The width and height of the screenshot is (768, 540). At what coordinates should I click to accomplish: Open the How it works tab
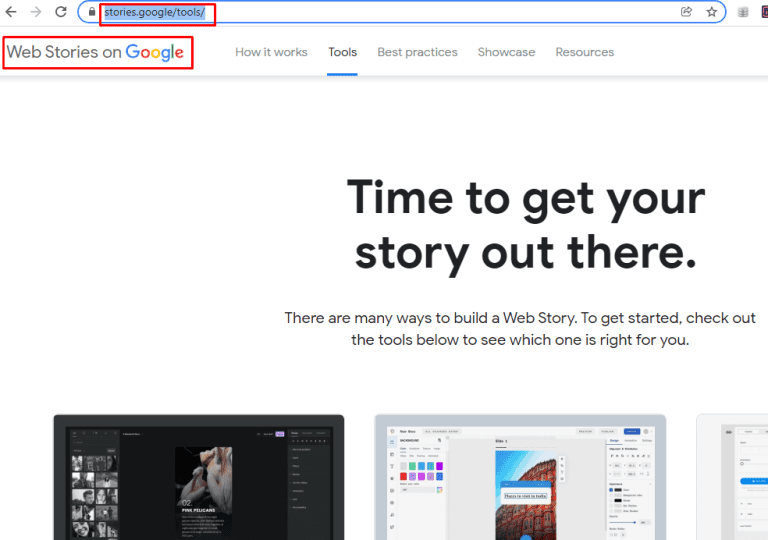271,52
